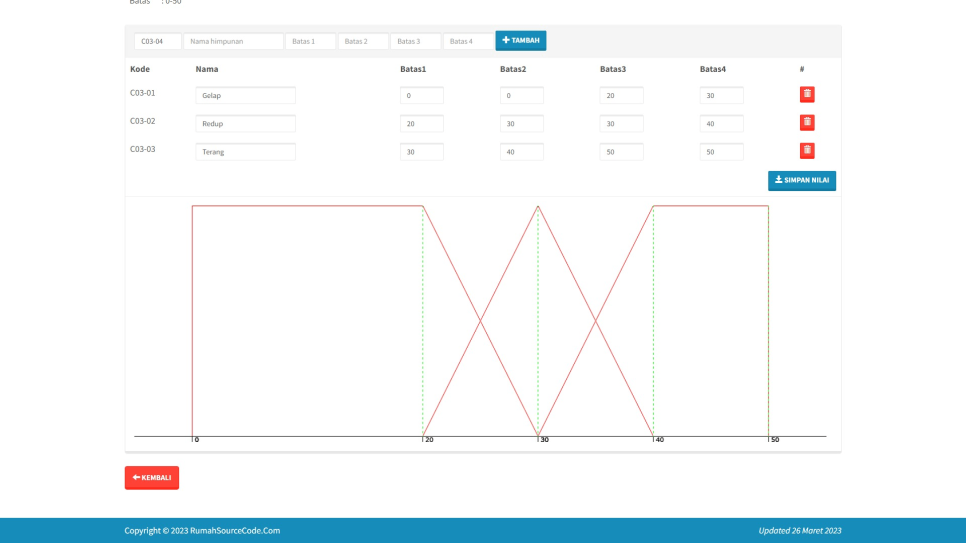This screenshot has height=543, width=966.
Task: Click the 30 marker on chart axis
Action: click(544, 440)
